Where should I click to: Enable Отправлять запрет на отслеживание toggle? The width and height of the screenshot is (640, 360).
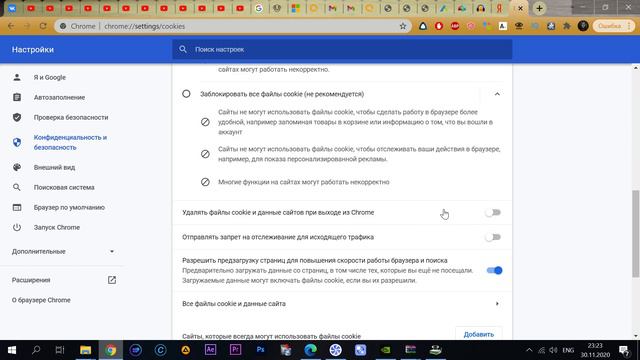tap(493, 237)
